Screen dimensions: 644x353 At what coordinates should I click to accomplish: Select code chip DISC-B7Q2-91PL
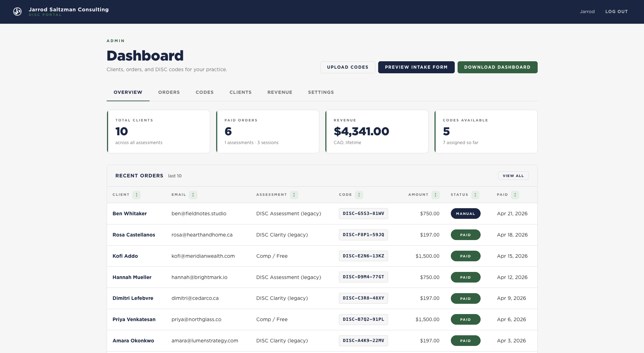coord(363,319)
